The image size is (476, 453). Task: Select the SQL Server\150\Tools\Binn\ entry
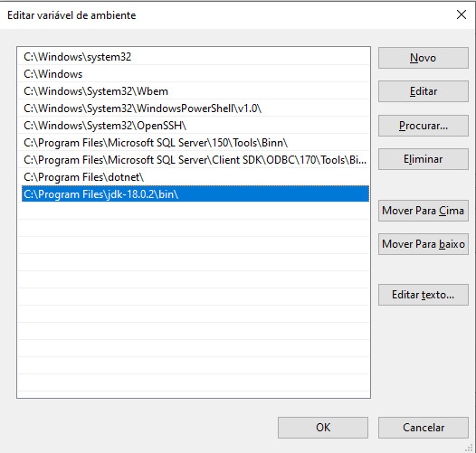(195, 143)
